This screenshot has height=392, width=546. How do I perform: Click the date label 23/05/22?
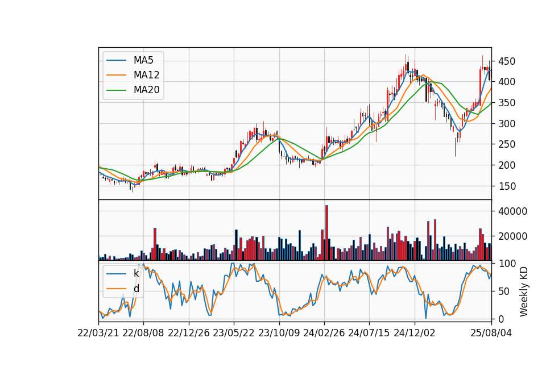coord(234,333)
